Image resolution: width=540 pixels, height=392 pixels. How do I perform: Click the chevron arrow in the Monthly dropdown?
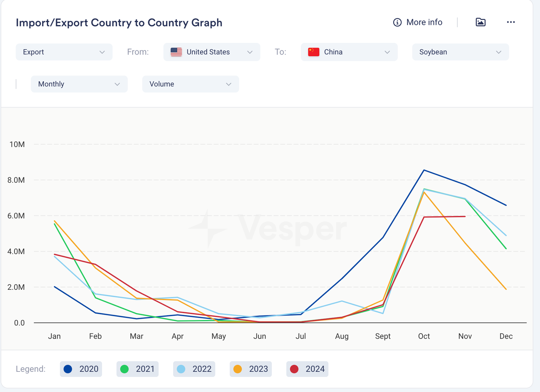pyautogui.click(x=117, y=84)
